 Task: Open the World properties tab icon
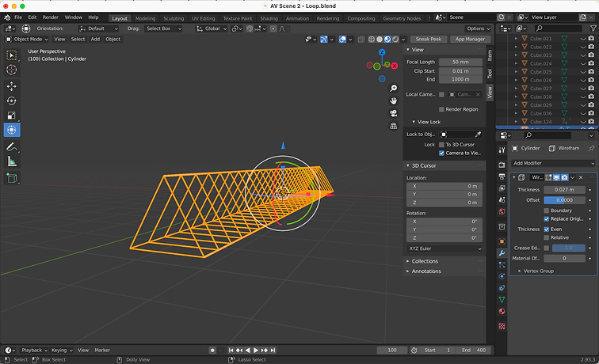click(502, 211)
